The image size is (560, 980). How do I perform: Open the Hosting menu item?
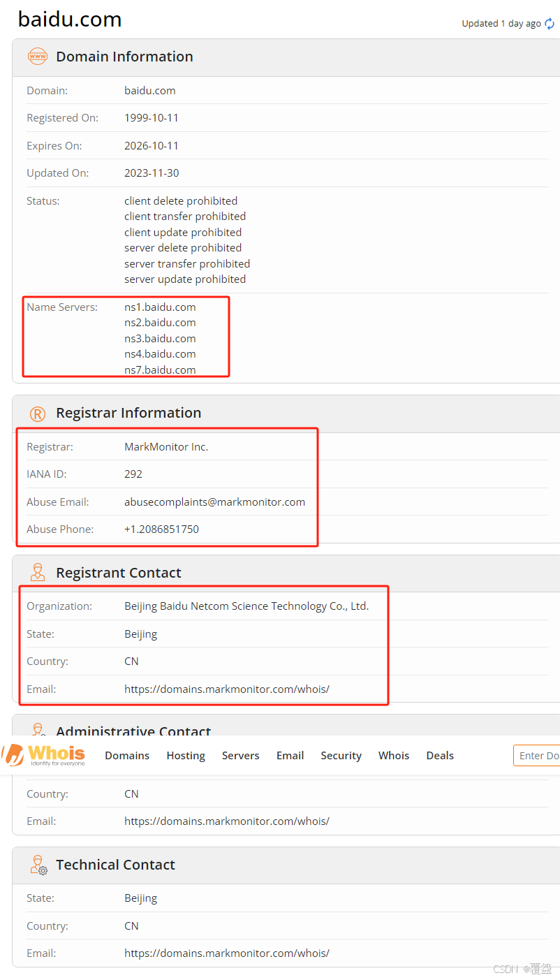point(186,756)
